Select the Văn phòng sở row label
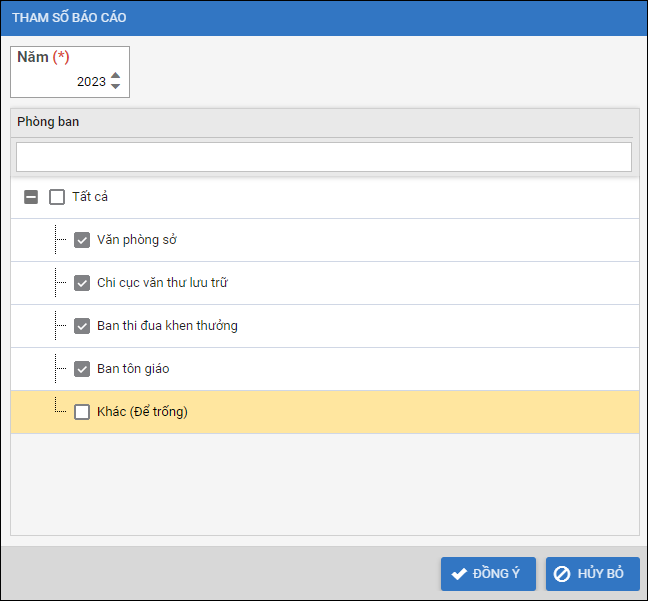Image resolution: width=648 pixels, height=601 pixels. [137, 240]
